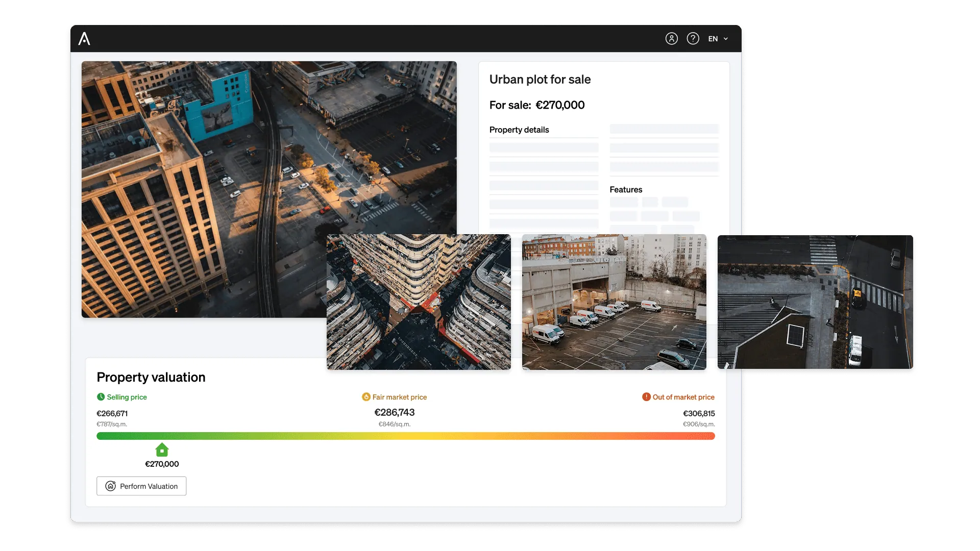This screenshot has width=980, height=551.
Task: Click the green Selling price clock icon
Action: point(101,397)
